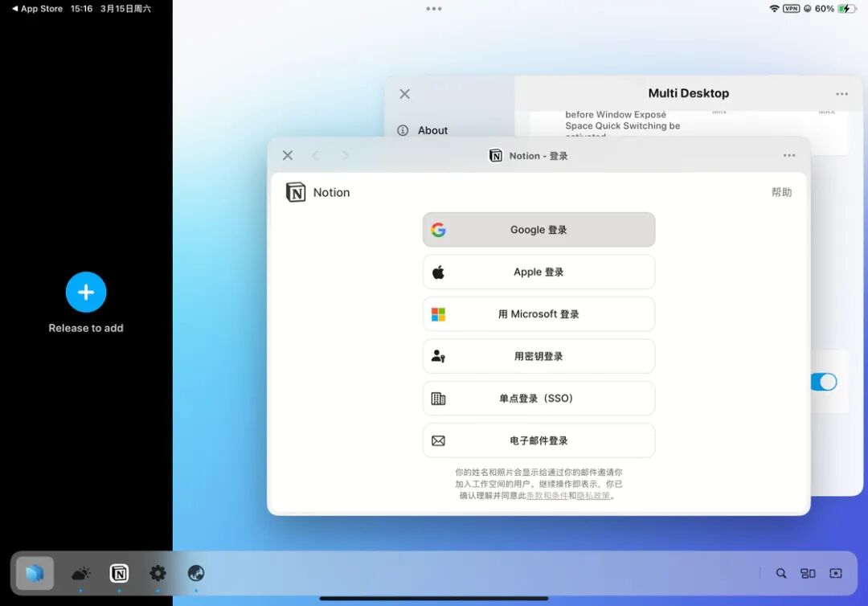The width and height of the screenshot is (868, 606).
Task: Go forward in the Notion window
Action: (346, 155)
